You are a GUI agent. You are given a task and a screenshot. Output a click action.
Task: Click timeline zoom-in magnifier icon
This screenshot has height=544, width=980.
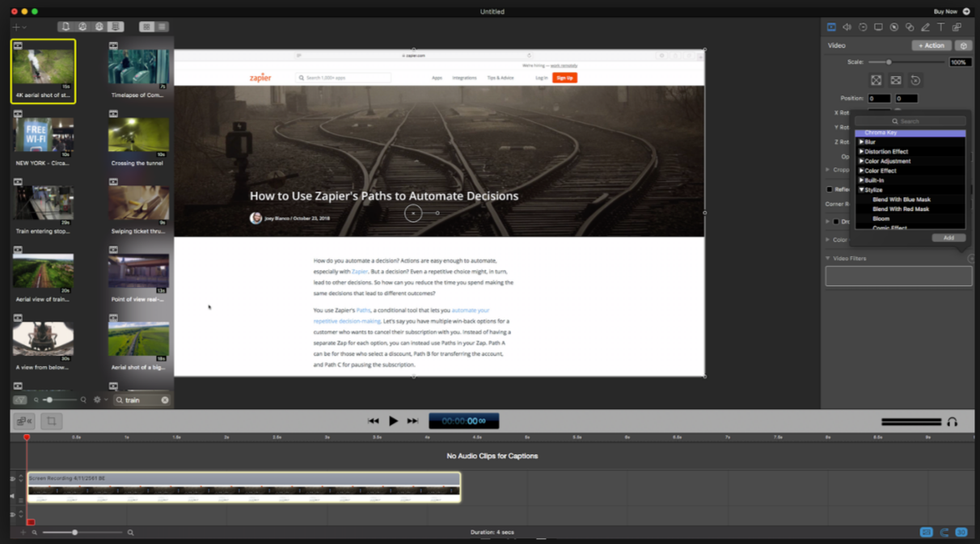tap(130, 533)
